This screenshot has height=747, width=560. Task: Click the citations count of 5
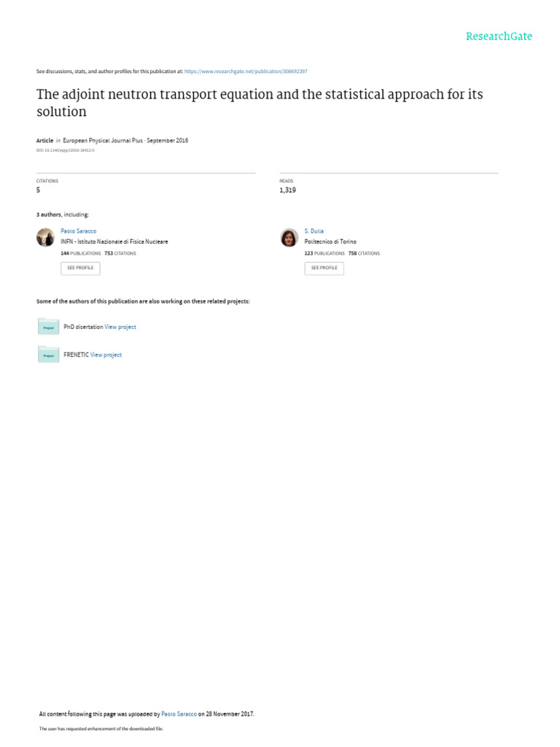click(x=38, y=190)
